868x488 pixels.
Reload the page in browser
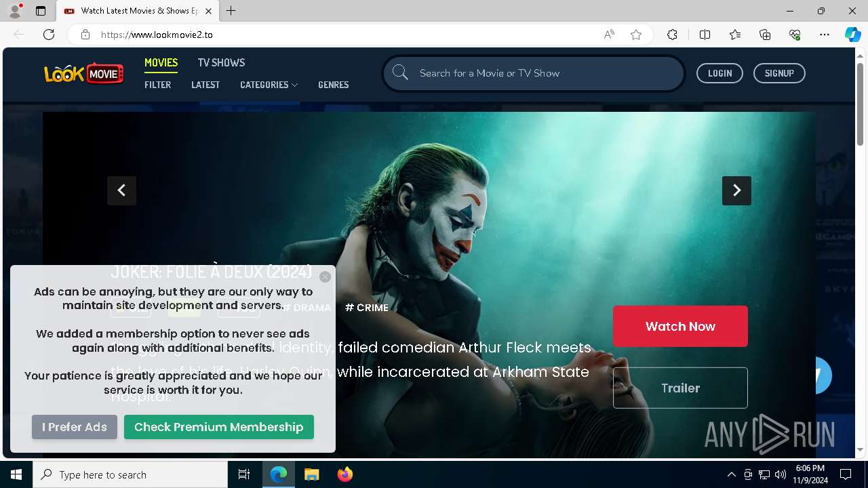pos(49,35)
